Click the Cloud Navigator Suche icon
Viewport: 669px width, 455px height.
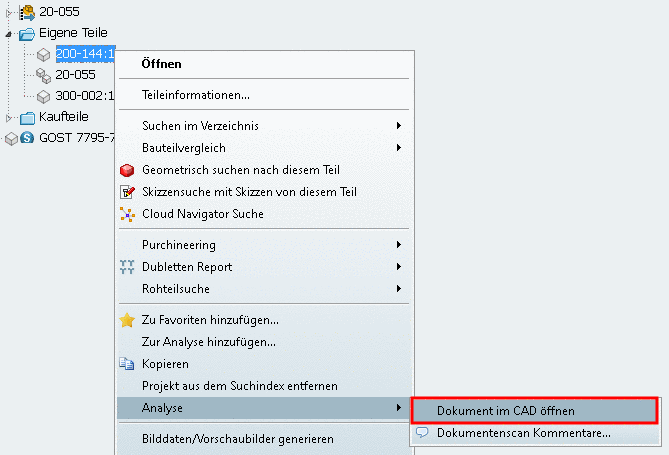pos(127,213)
